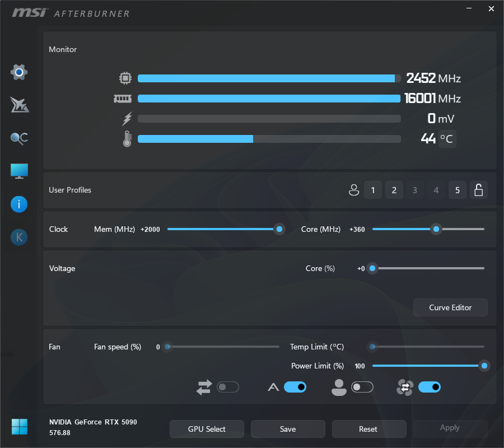This screenshot has width=504, height=448.
Task: Show info via blue information icon
Action: click(19, 204)
